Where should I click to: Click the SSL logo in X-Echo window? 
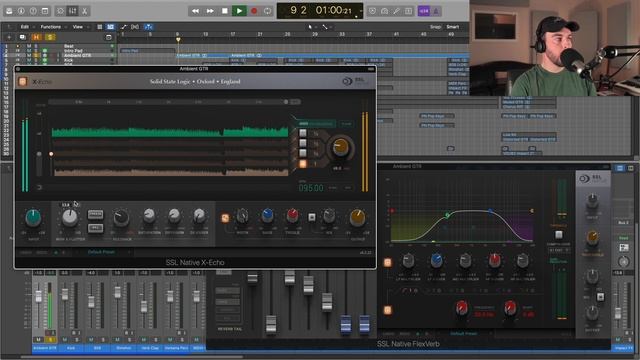coord(354,81)
